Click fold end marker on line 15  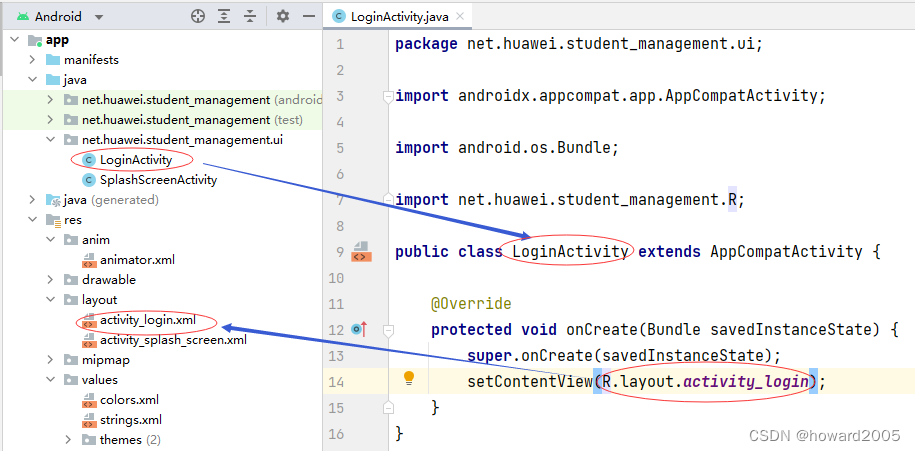[x=387, y=406]
